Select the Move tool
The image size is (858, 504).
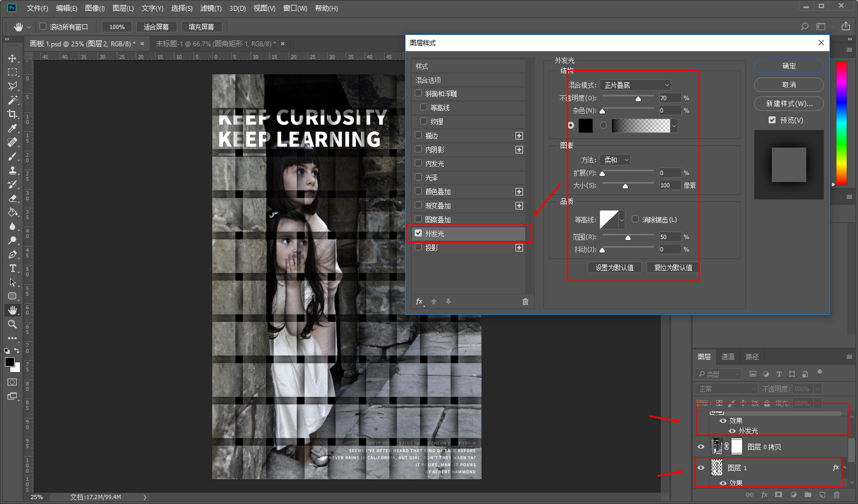coord(12,58)
